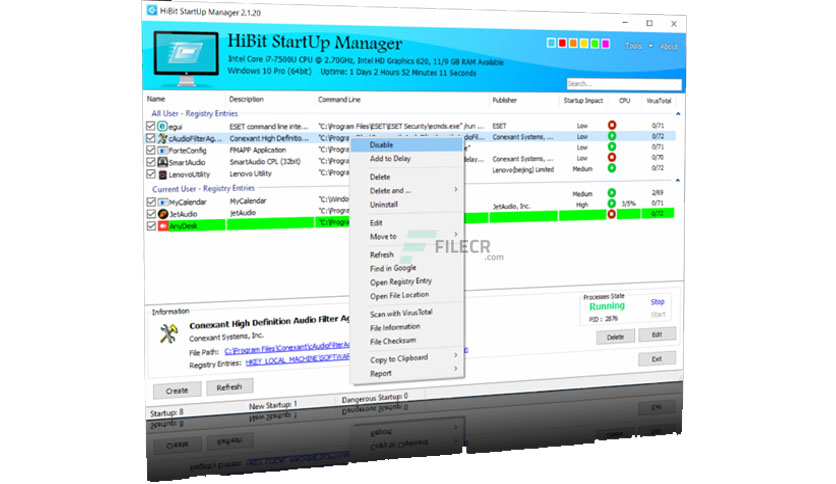Sort by the Publisher column header
The height and width of the screenshot is (484, 836).
pos(504,100)
